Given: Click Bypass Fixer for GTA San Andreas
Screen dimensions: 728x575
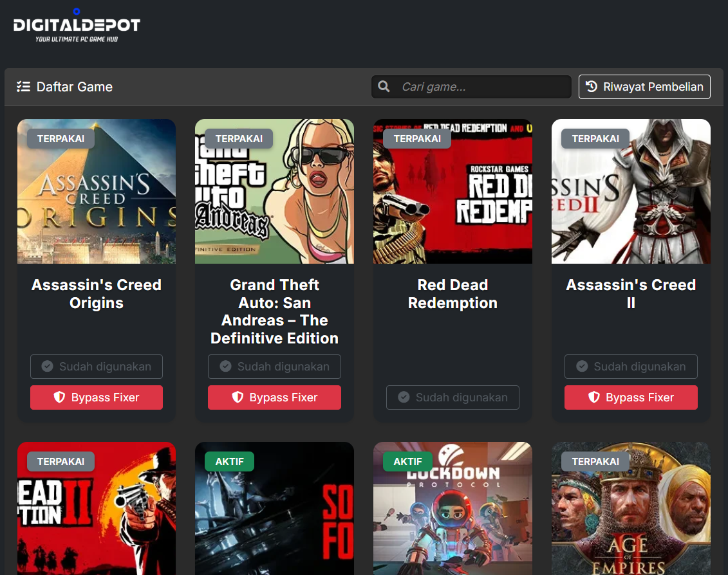Looking at the screenshot, I should point(274,397).
